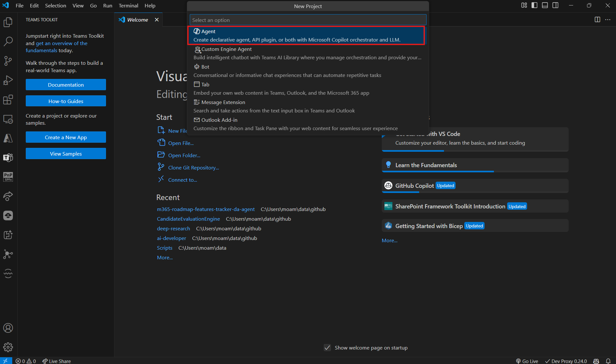Split the editor to the right
616x364 pixels.
pos(597,20)
